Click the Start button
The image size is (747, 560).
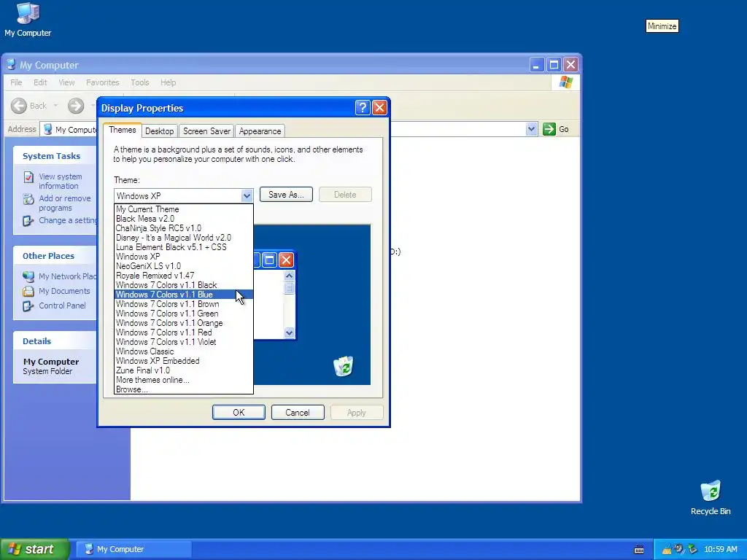click(x=35, y=549)
